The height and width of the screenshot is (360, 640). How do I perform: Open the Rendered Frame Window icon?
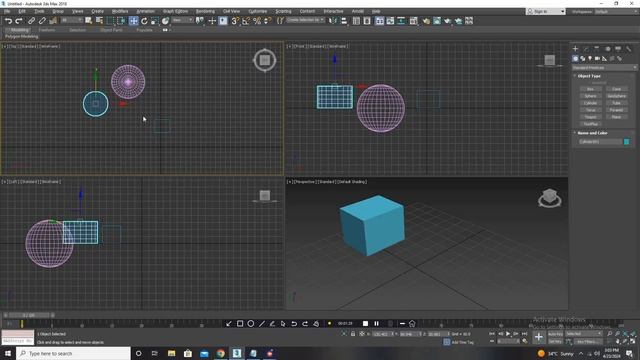point(437,21)
